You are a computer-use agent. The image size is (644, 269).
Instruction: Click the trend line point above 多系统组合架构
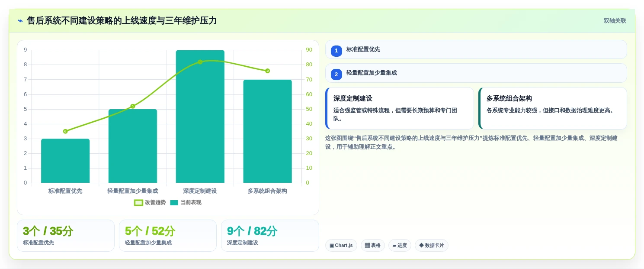pyautogui.click(x=268, y=71)
